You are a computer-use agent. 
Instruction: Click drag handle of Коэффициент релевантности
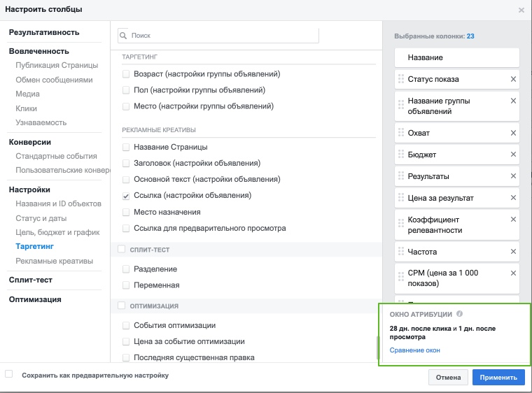point(401,223)
